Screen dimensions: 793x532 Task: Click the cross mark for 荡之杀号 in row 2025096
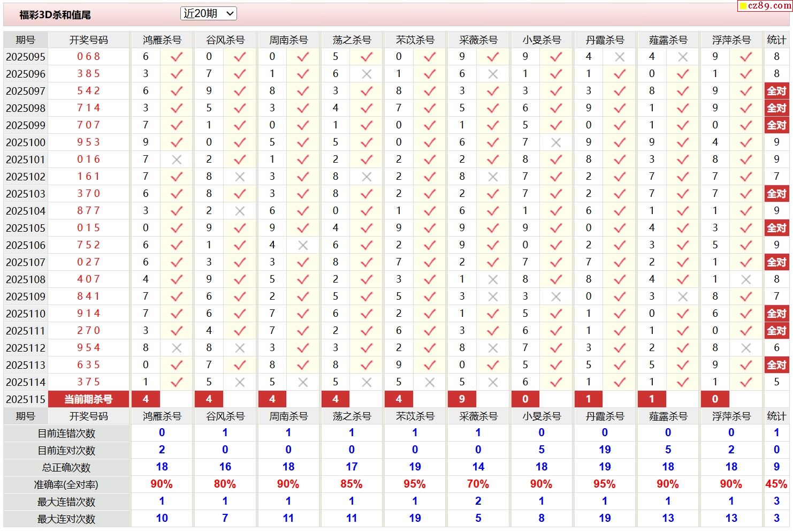coord(367,74)
